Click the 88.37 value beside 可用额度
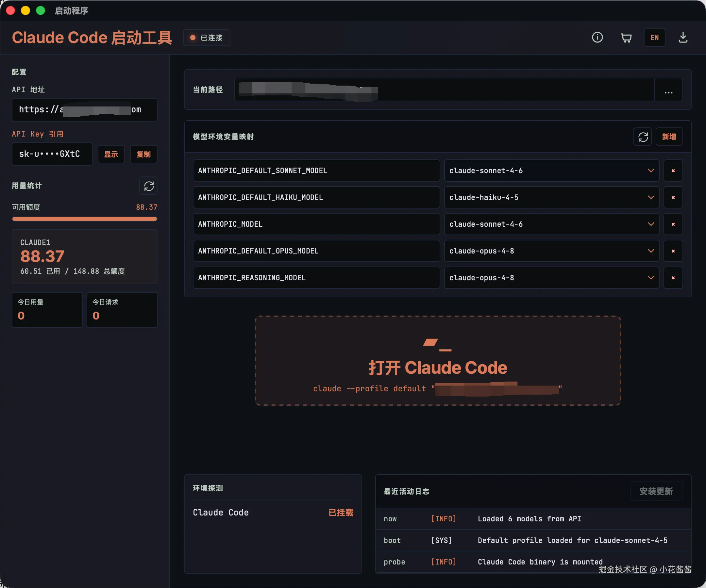Screen dimensions: 706x588 (146, 207)
